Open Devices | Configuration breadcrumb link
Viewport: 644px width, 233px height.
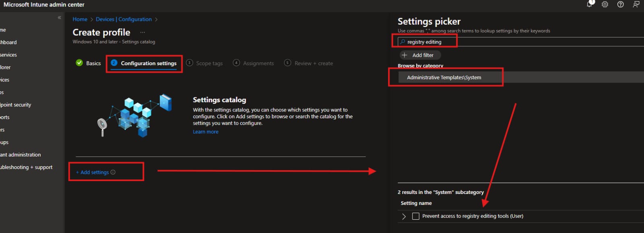(124, 19)
